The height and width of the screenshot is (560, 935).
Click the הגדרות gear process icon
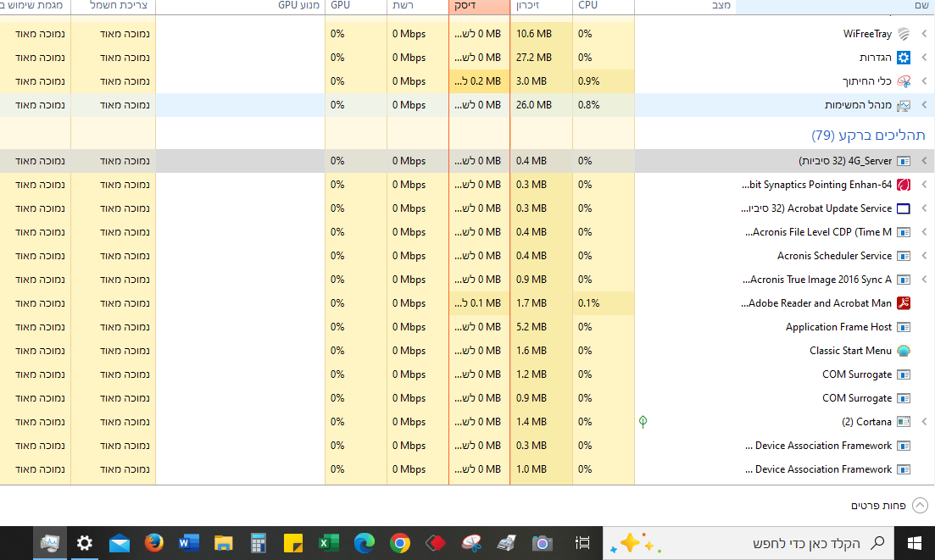(x=904, y=58)
